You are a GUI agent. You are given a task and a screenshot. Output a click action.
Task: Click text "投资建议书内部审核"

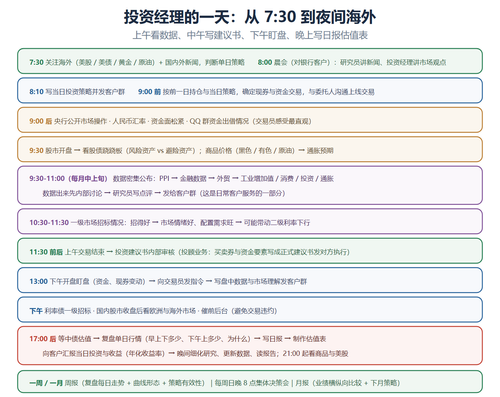145,252
